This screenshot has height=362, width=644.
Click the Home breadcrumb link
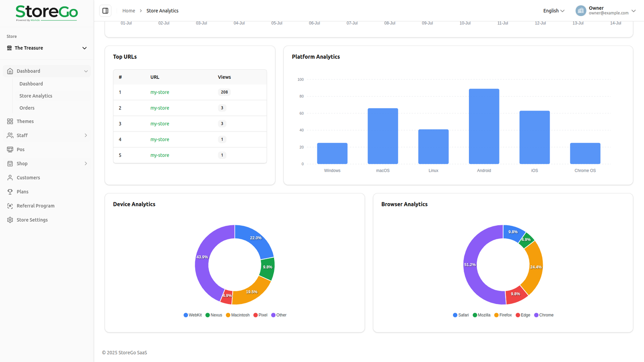pos(128,11)
